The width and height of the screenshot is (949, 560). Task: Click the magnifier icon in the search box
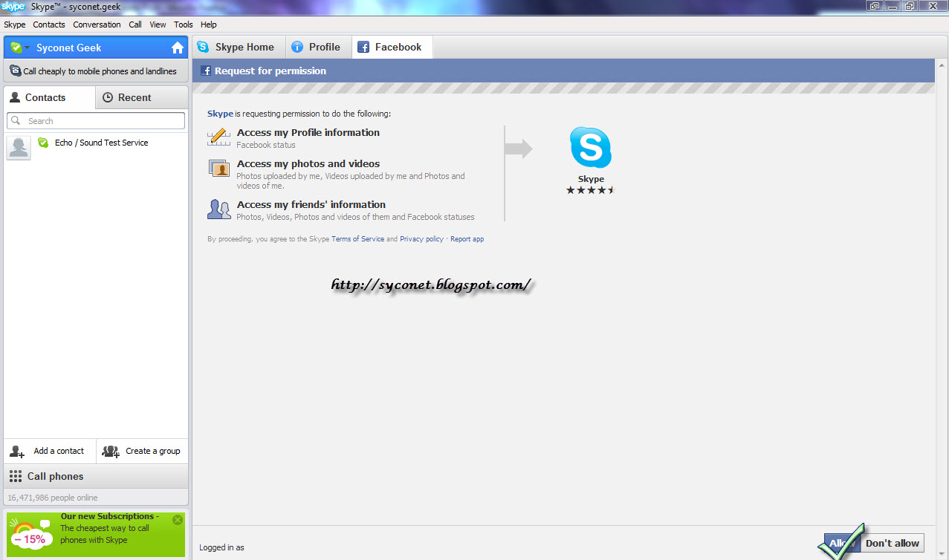(x=16, y=120)
